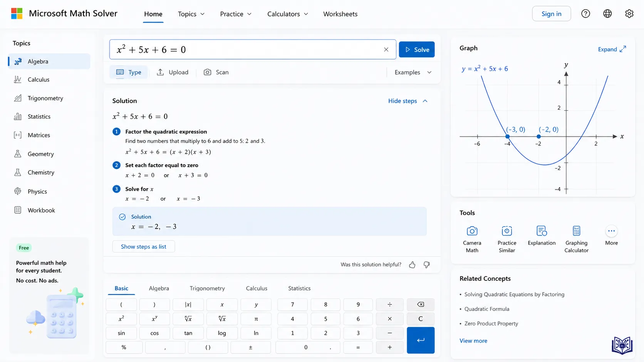Select the Basic keypad tab
Image resolution: width=644 pixels, height=362 pixels.
click(121, 288)
